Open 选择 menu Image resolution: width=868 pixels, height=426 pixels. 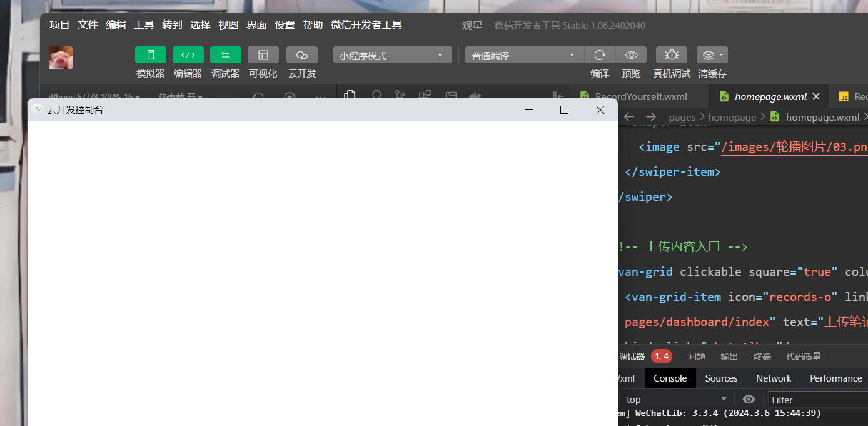click(x=200, y=25)
